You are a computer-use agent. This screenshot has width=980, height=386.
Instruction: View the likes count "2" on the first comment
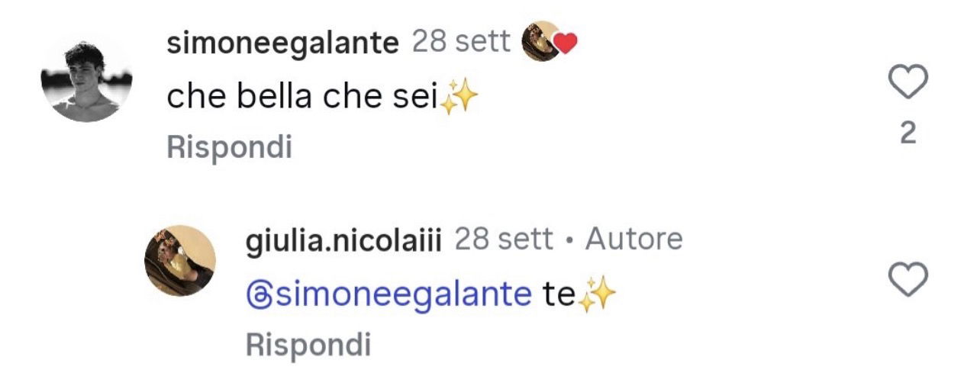(x=907, y=134)
